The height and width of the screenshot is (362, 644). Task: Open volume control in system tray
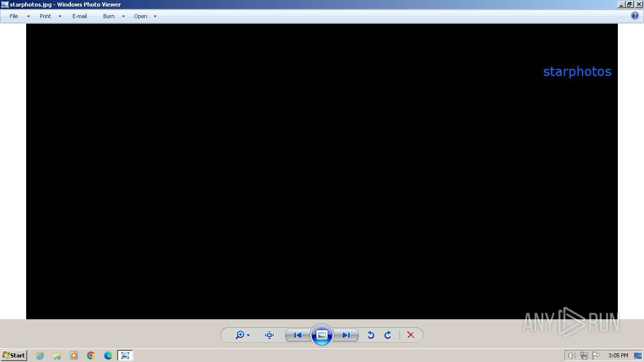(x=572, y=355)
